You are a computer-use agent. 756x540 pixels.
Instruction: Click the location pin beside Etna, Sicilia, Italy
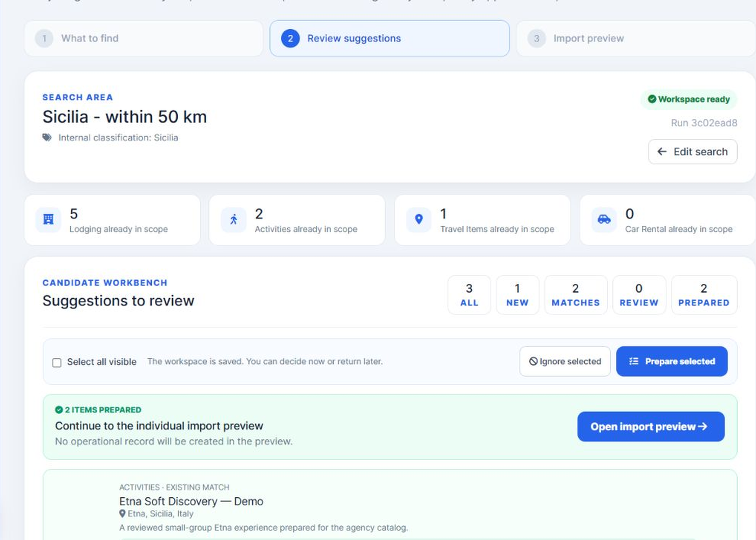[123, 514]
